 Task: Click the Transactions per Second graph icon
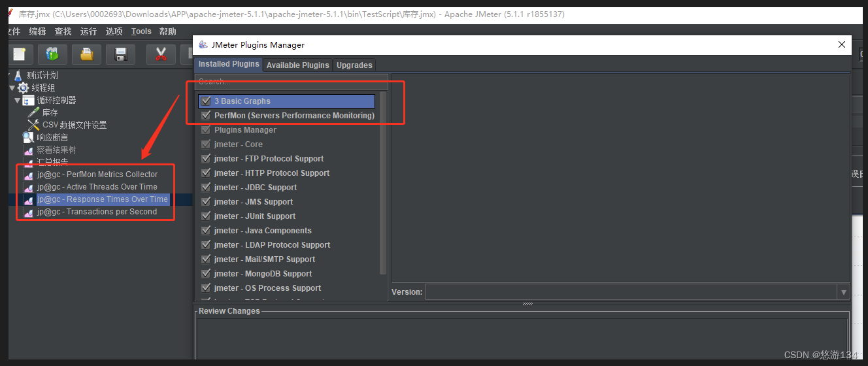pyautogui.click(x=28, y=212)
